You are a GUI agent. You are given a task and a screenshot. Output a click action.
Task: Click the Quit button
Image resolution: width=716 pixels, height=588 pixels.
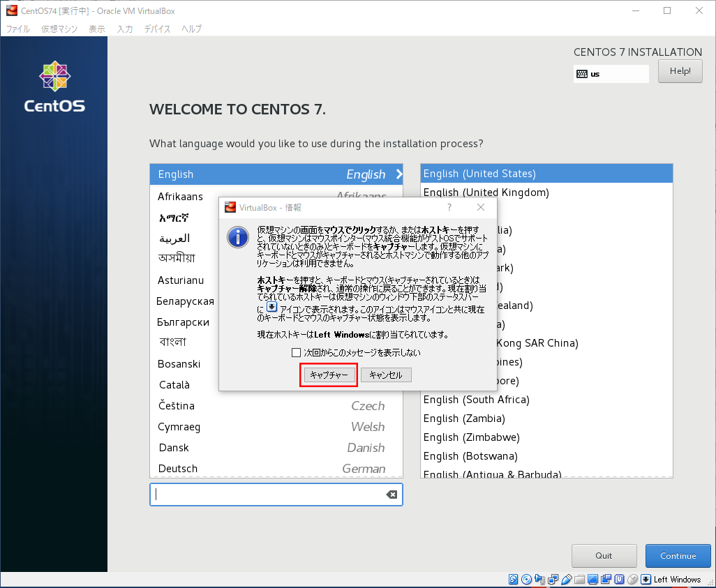[x=604, y=556]
